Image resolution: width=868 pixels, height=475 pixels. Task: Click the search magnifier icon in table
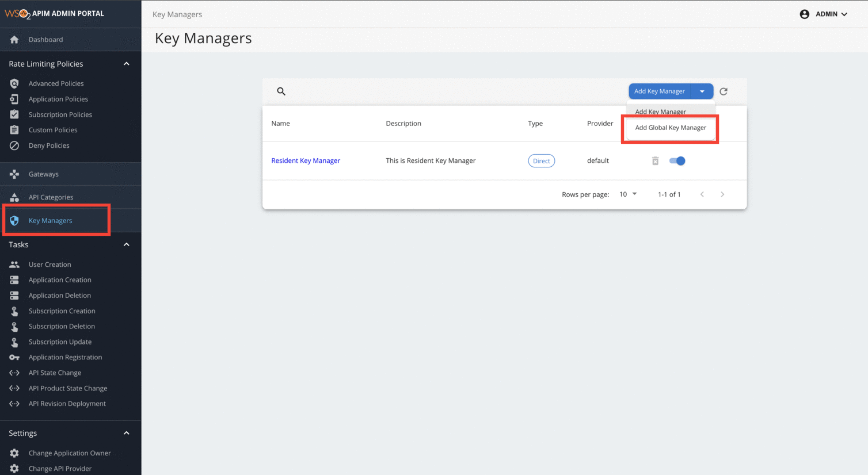(x=281, y=91)
